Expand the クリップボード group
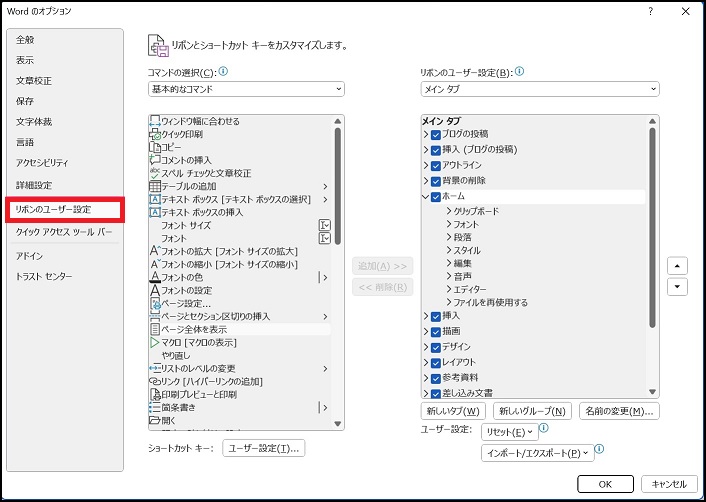This screenshot has width=706, height=502. tap(449, 211)
